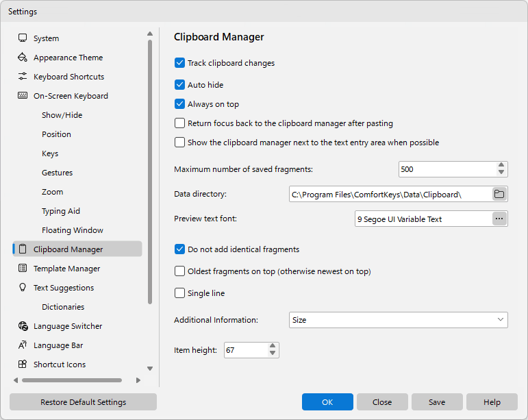Click the Close button

[x=382, y=402]
